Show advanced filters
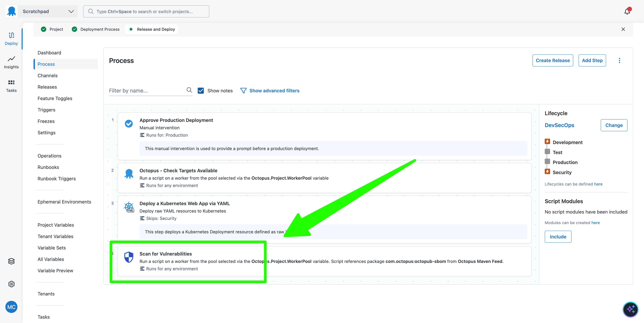The width and height of the screenshot is (644, 323). pos(274,90)
